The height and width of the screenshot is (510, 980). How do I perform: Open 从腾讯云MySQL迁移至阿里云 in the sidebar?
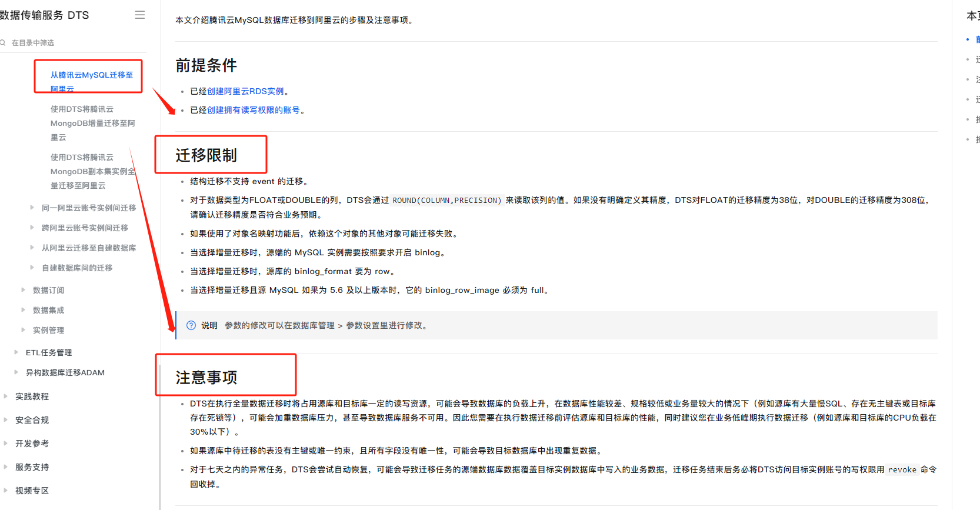click(92, 82)
